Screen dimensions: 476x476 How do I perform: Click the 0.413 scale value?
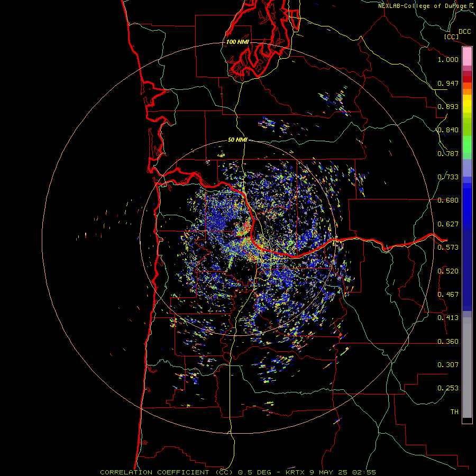(x=448, y=318)
